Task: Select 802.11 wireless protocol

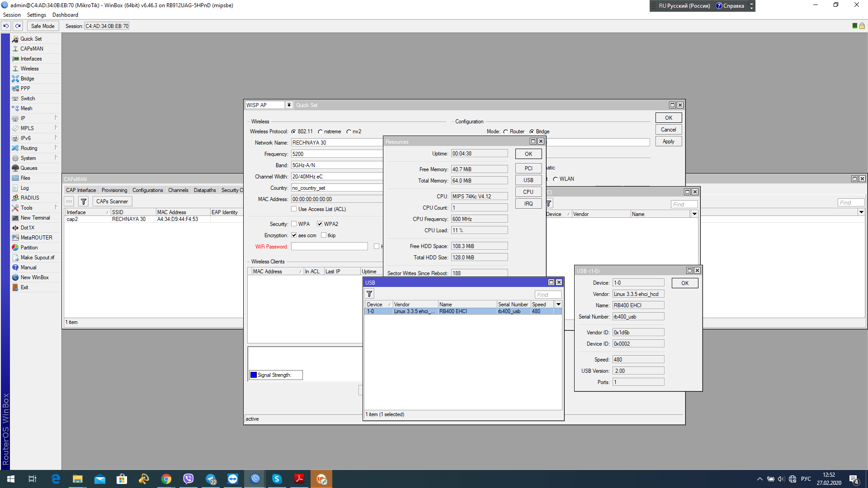Action: [294, 132]
